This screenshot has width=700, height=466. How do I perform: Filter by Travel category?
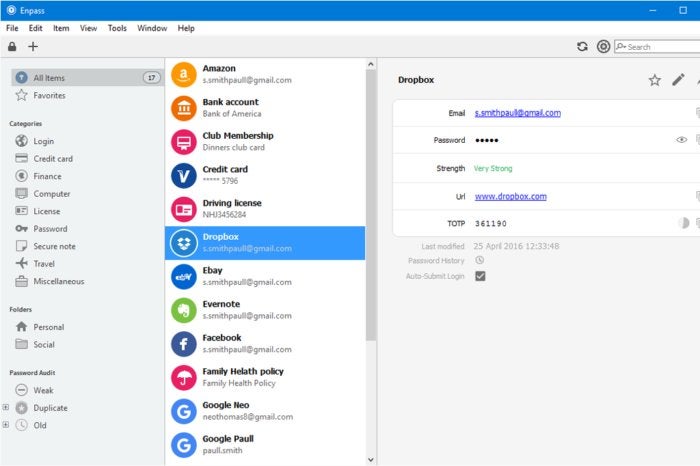43,264
